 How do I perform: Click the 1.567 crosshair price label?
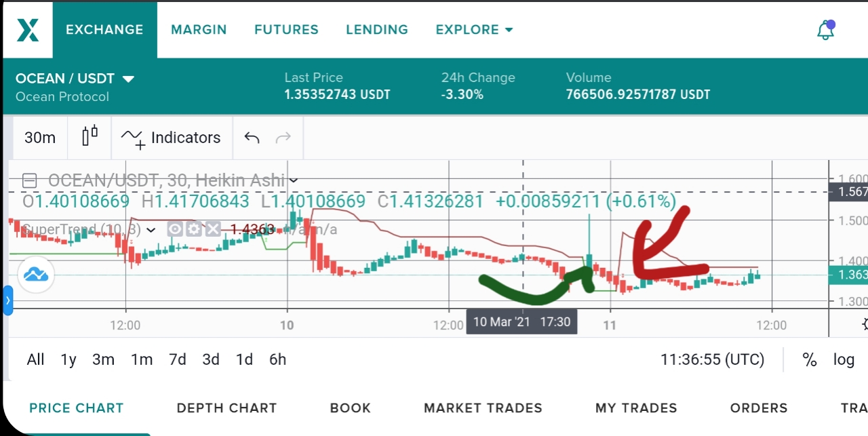848,192
